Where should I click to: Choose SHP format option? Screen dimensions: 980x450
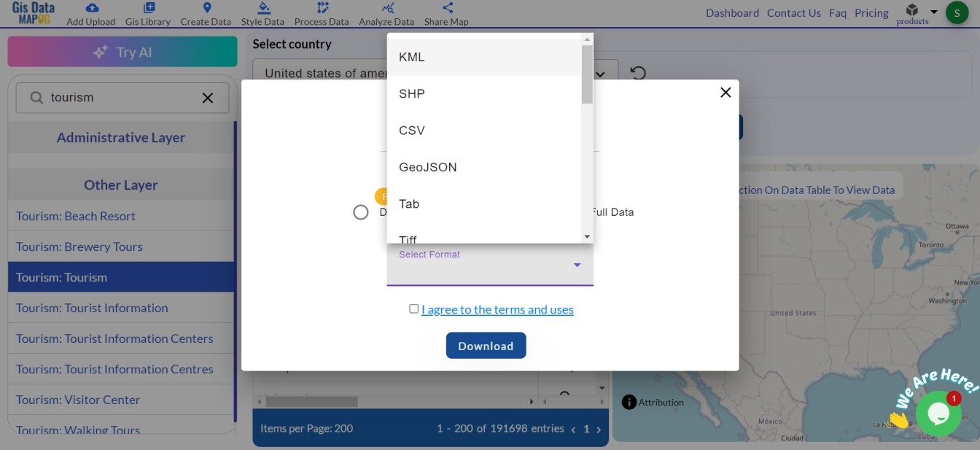[x=484, y=93]
